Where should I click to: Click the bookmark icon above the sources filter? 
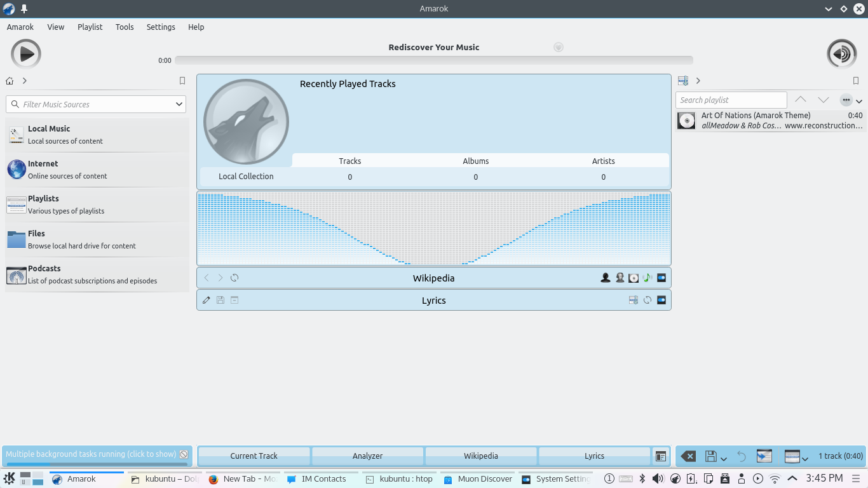tap(182, 81)
